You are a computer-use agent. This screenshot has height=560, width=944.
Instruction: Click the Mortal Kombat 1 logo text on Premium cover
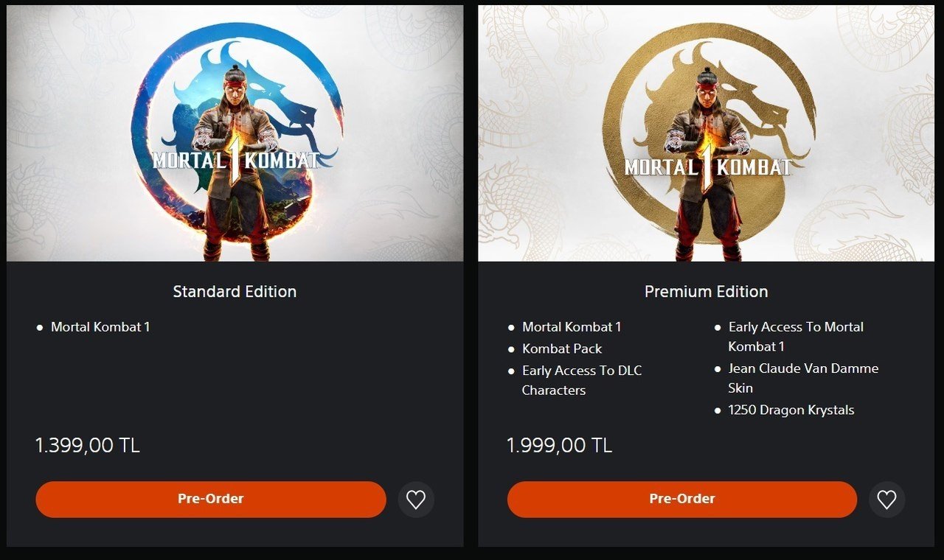coord(708,167)
